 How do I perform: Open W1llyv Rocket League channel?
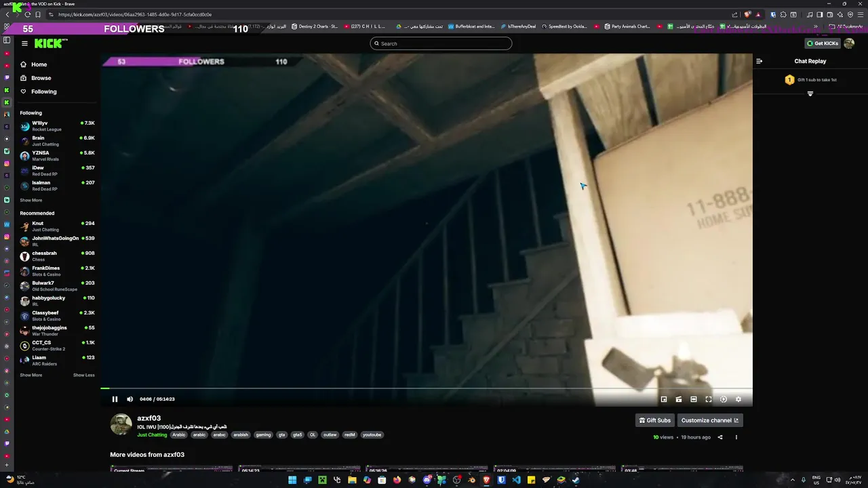(x=57, y=126)
